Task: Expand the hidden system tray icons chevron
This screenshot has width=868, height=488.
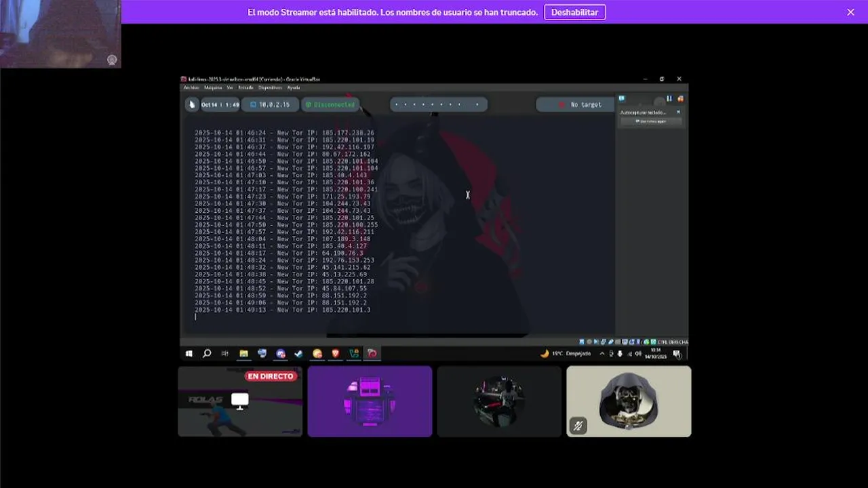Action: [x=602, y=354]
